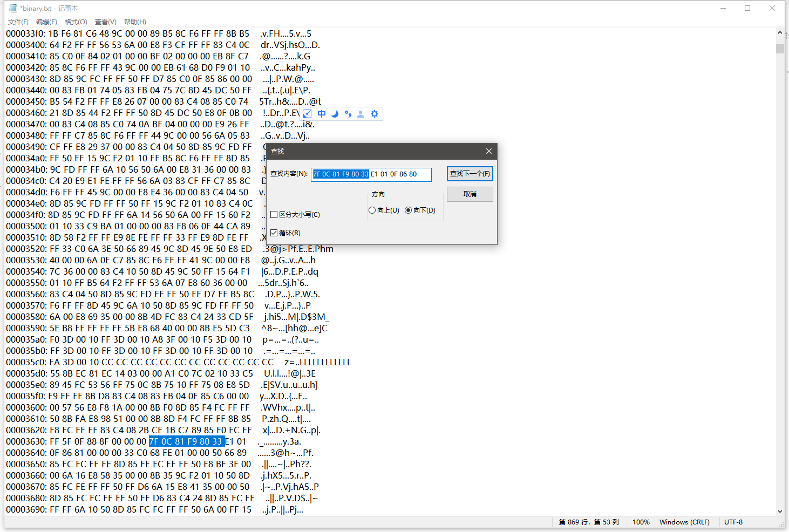The image size is (789, 532).
Task: Click the Notepad app icon in title bar
Action: click(13, 8)
